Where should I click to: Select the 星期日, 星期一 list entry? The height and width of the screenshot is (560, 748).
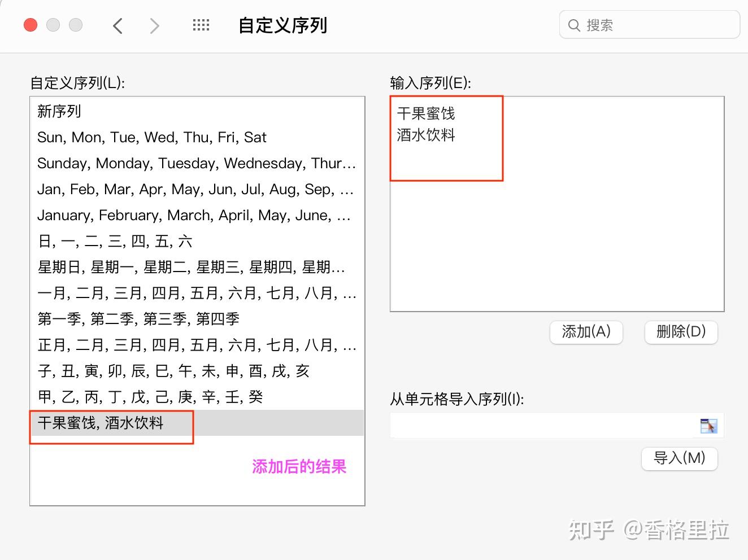pyautogui.click(x=197, y=267)
